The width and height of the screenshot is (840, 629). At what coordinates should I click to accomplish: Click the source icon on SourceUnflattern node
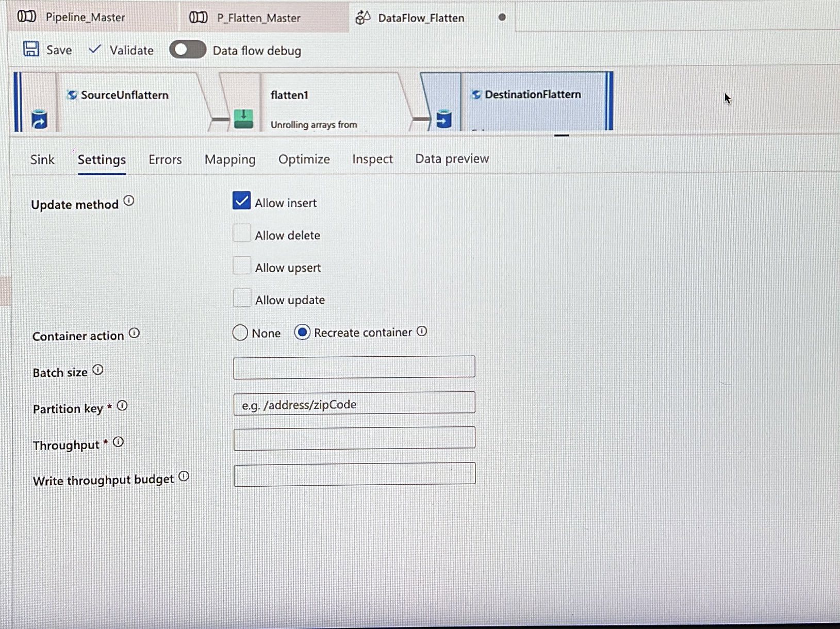39,120
